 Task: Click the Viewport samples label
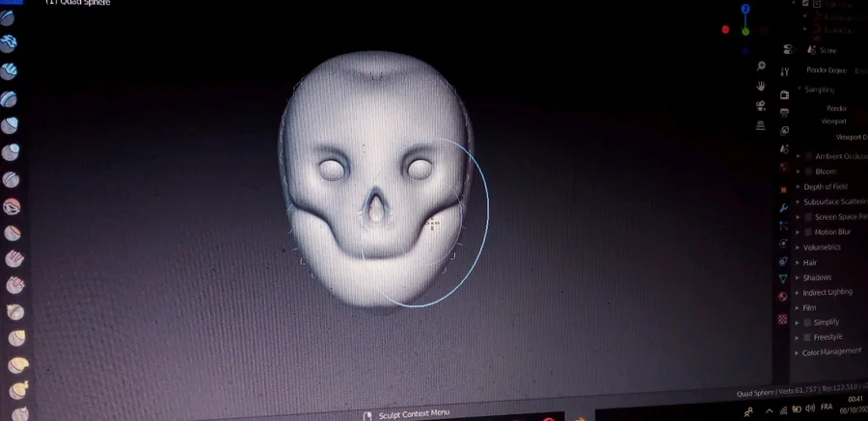[833, 120]
